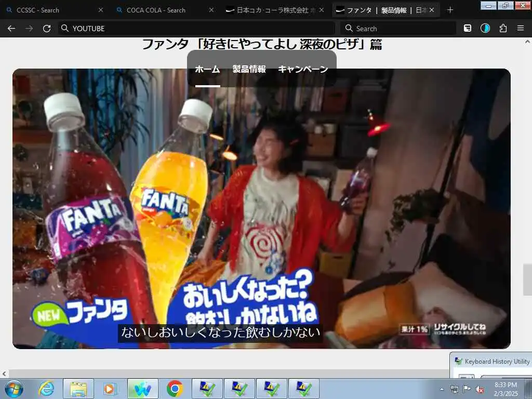532x399 pixels.
Task: Click the muted volume tray icon
Action: (480, 390)
